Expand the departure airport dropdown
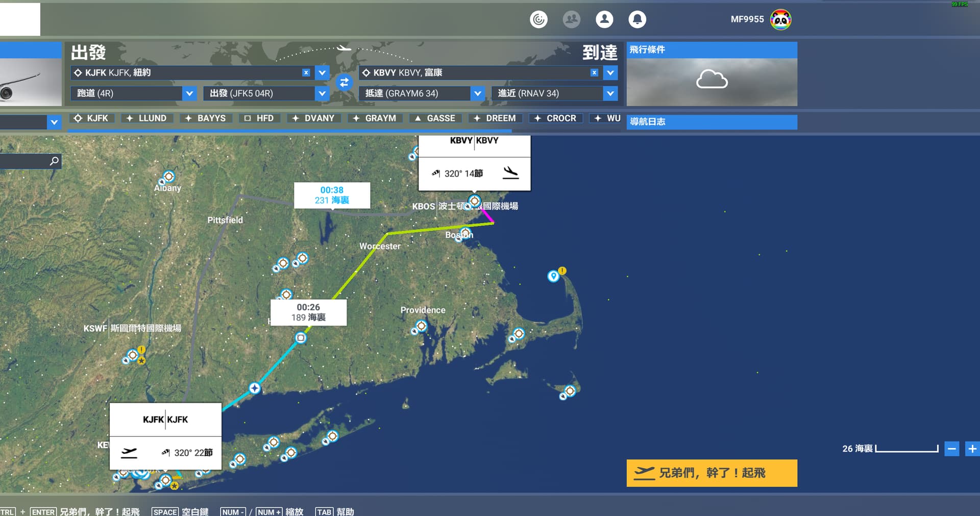Image resolution: width=980 pixels, height=516 pixels. pos(322,72)
